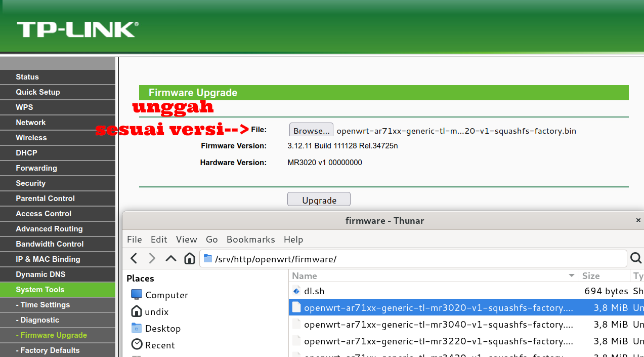Click the Browse... file button

(x=311, y=131)
